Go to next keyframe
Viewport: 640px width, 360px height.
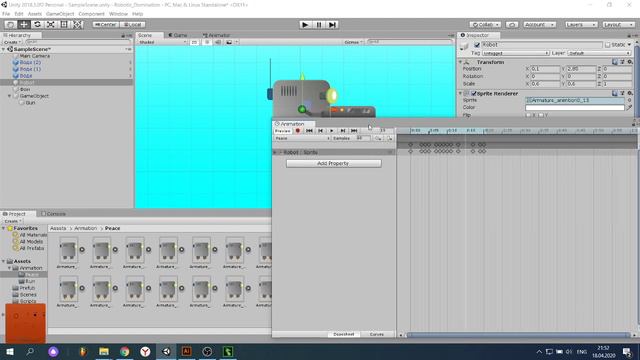tap(343, 131)
